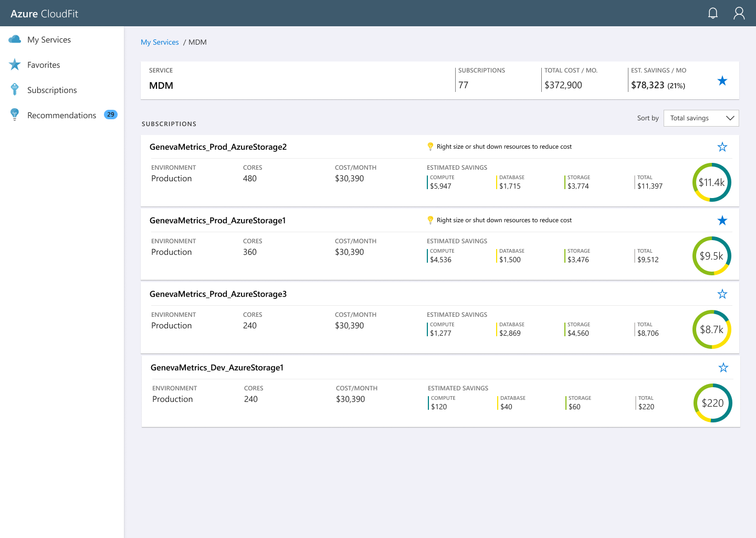The image size is (756, 538).
Task: Click the $220 savings donut chart
Action: [x=713, y=403]
